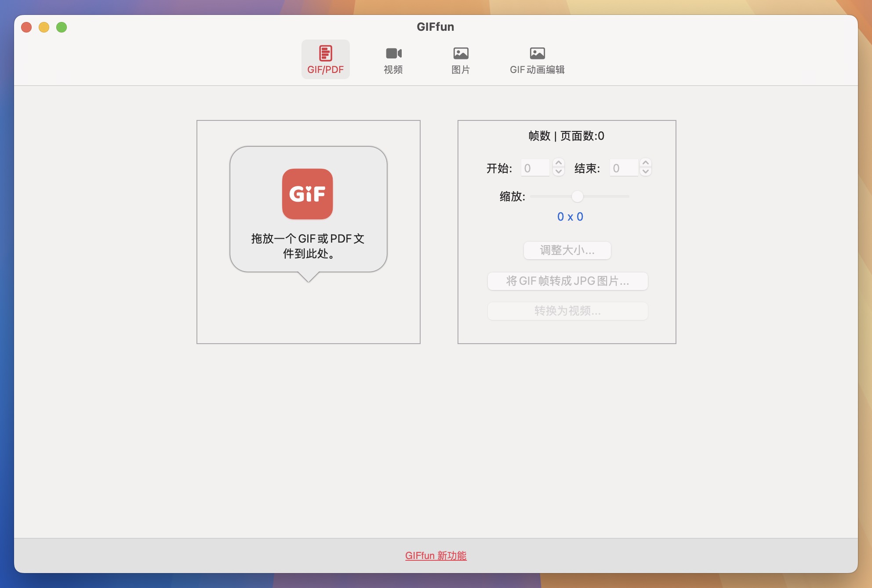This screenshot has width=872, height=588.
Task: Decrease 开始 value with the down stepper
Action: pos(559,172)
